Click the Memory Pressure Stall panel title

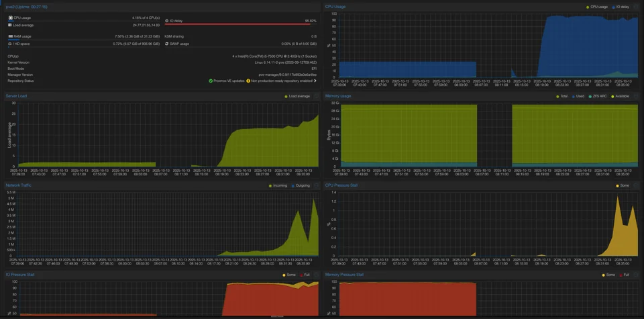tap(344, 274)
